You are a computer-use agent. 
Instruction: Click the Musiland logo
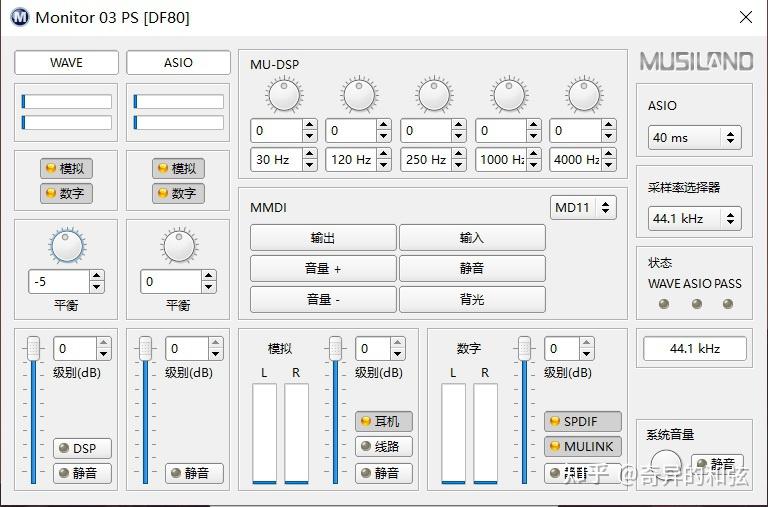pos(696,61)
